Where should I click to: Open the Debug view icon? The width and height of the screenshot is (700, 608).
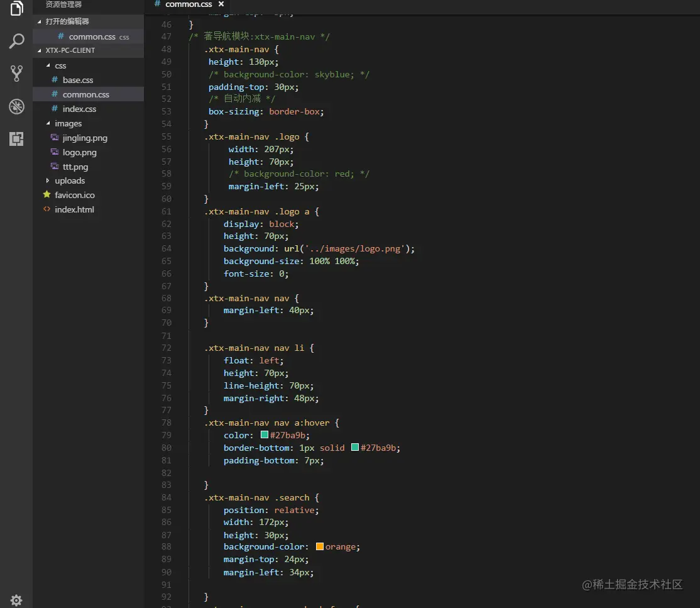pos(16,107)
